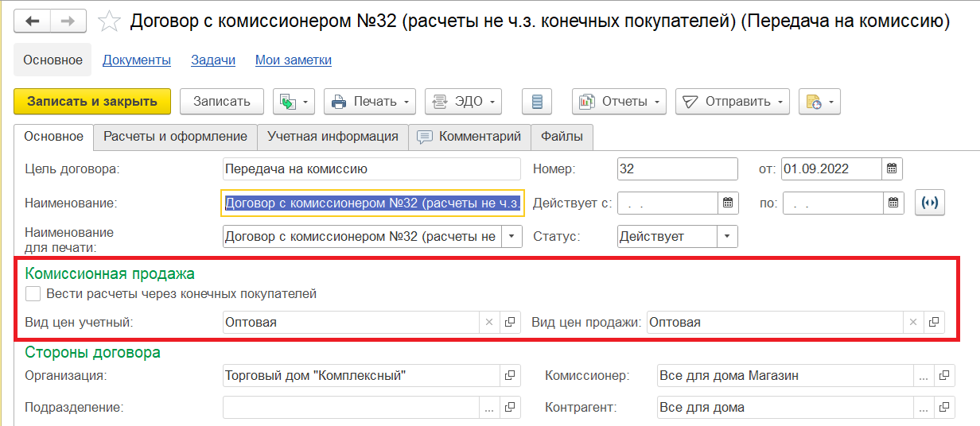Switch to 'Расчеты и оформление' tab
Screen dimensions: 980x426
click(175, 137)
